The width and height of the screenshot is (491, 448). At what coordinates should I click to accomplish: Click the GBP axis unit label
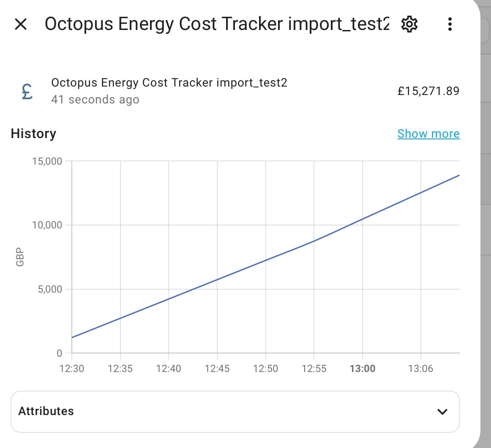click(x=20, y=257)
